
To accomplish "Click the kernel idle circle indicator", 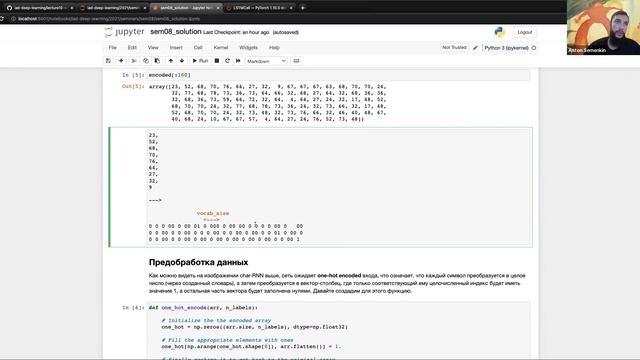I will [534, 48].
